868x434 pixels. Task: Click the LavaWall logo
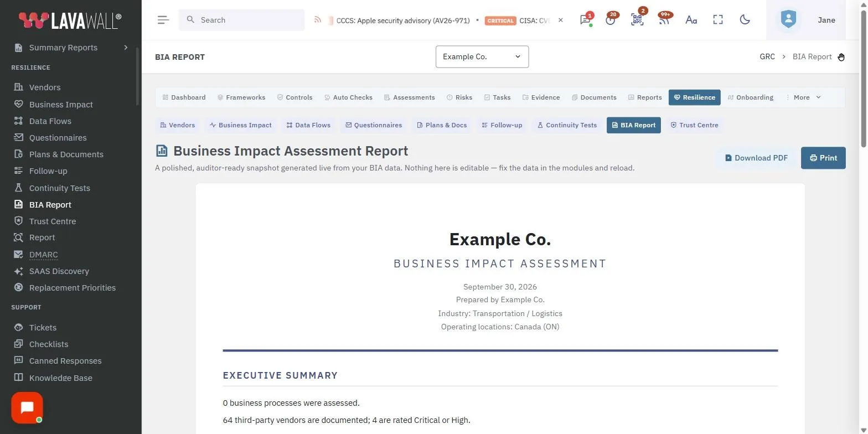click(70, 20)
